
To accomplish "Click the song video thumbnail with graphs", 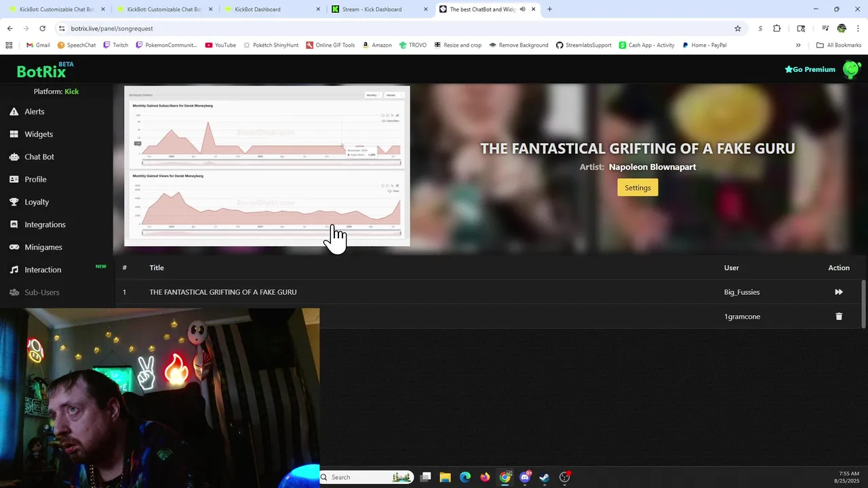I will pyautogui.click(x=267, y=166).
